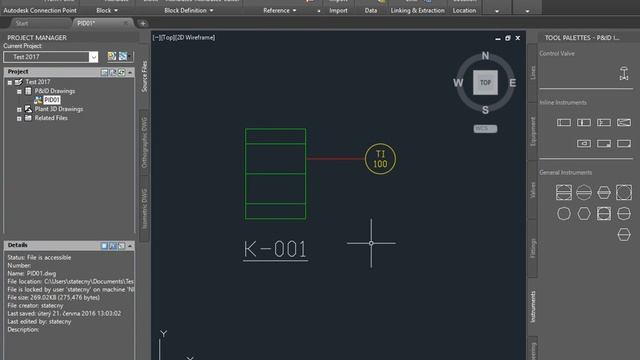
Task: Open the Valves palette tab
Action: 533,190
